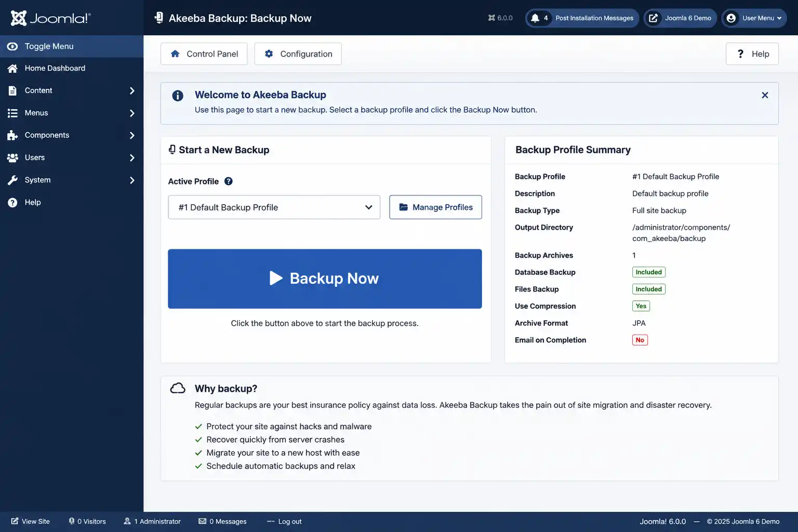
Task: Click 0 Visitors in status bar
Action: (x=87, y=522)
